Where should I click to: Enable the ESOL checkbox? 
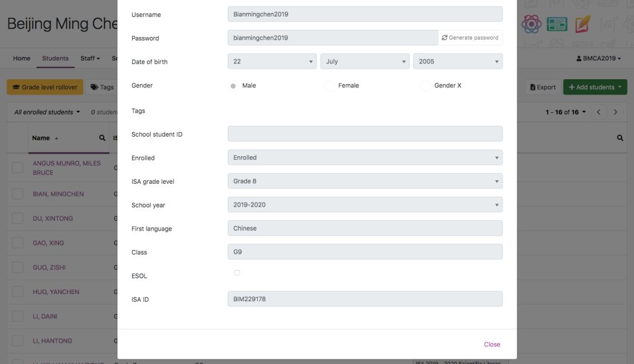(x=237, y=273)
